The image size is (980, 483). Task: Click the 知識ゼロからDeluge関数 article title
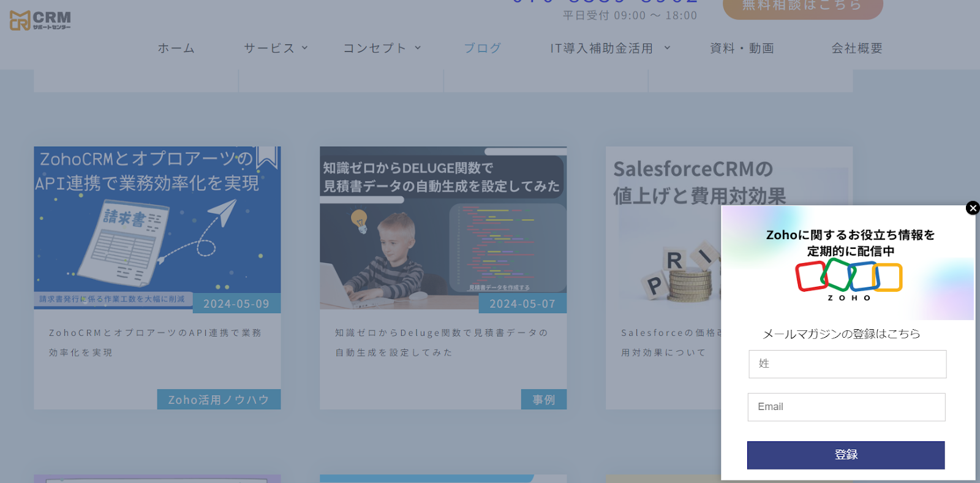442,343
